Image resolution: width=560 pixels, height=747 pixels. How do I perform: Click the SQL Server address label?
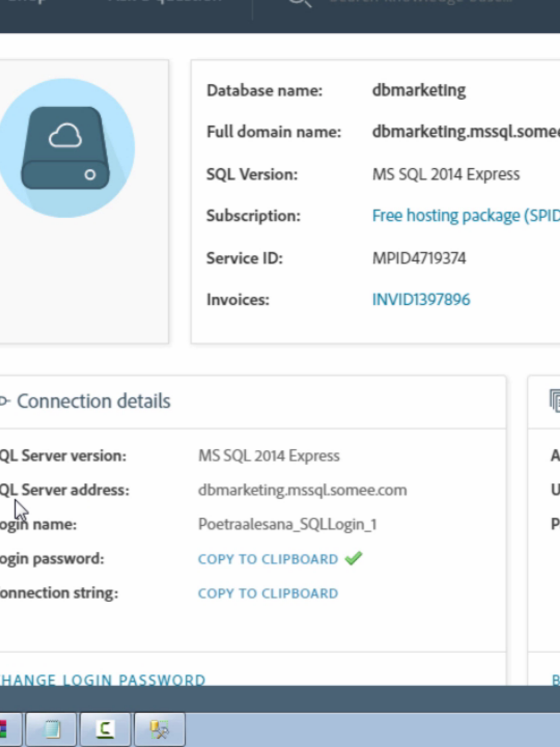[64, 490]
